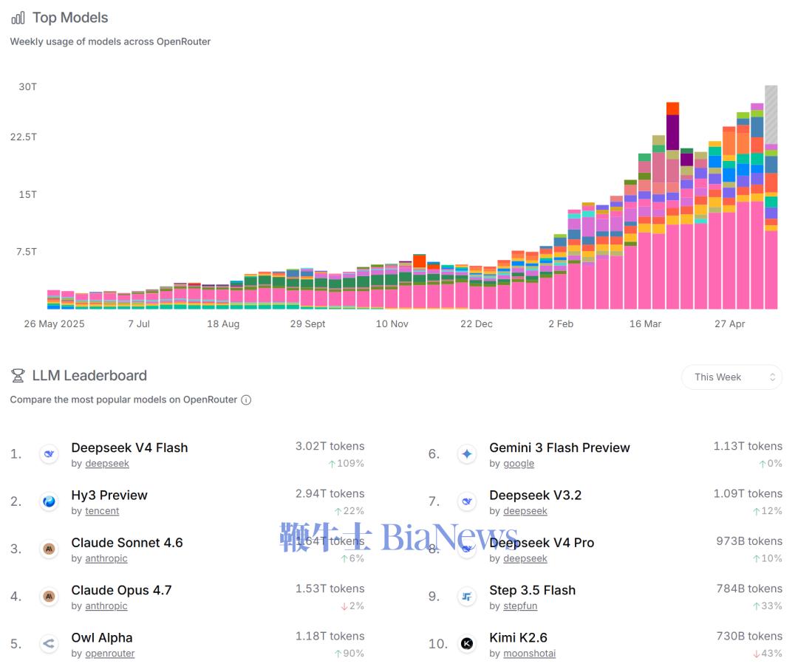The image size is (798, 672).
Task: Click the "2.94T tokens" value
Action: [x=330, y=493]
